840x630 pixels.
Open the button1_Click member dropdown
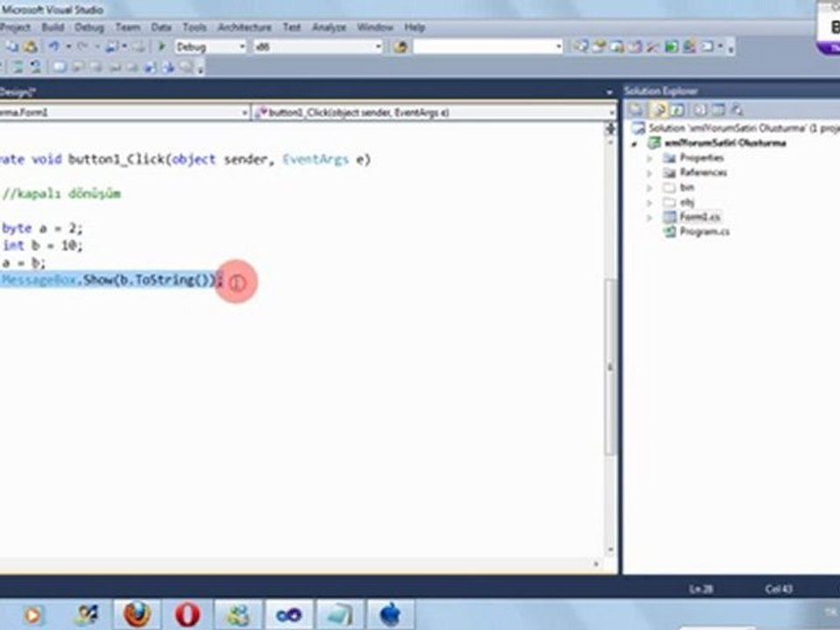click(435, 113)
